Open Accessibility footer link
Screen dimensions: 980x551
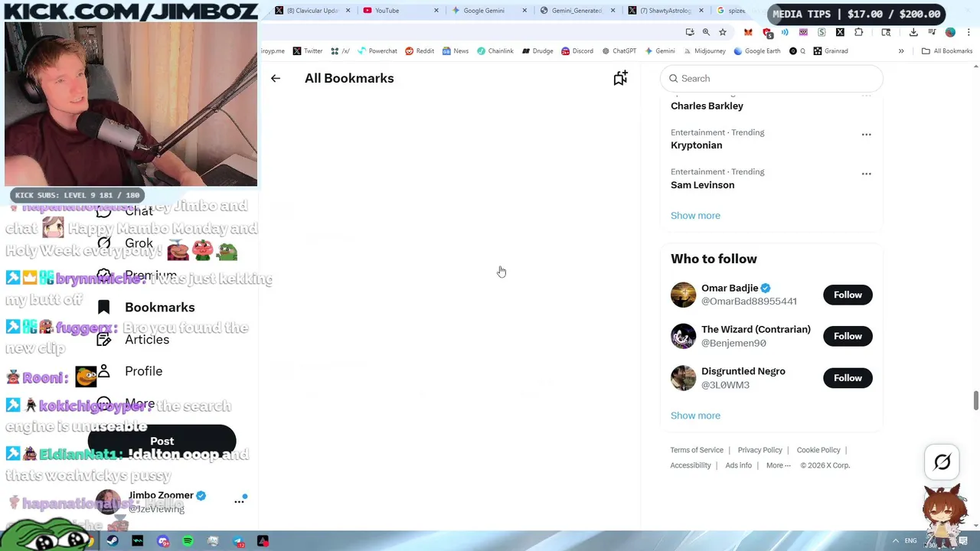click(691, 465)
